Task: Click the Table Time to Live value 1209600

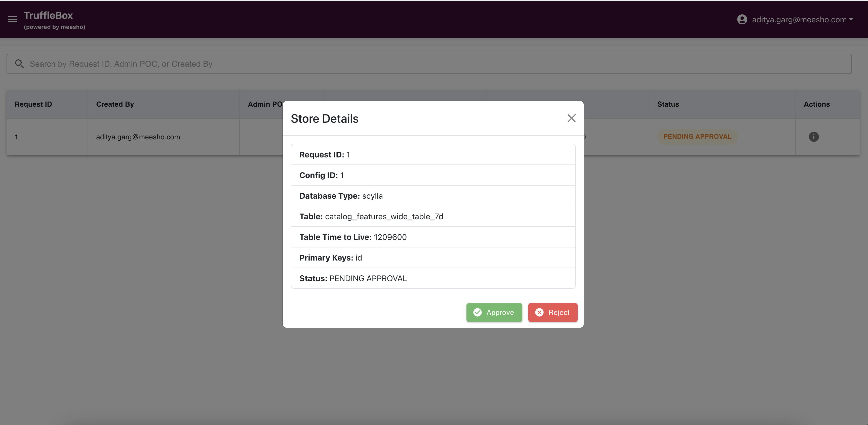Action: click(x=390, y=237)
